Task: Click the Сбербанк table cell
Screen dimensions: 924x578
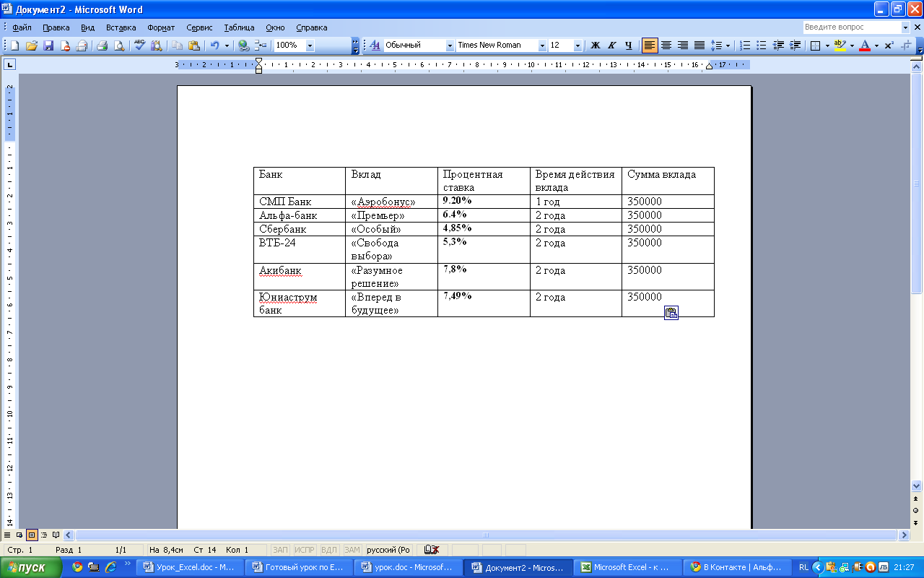Action: click(300, 229)
